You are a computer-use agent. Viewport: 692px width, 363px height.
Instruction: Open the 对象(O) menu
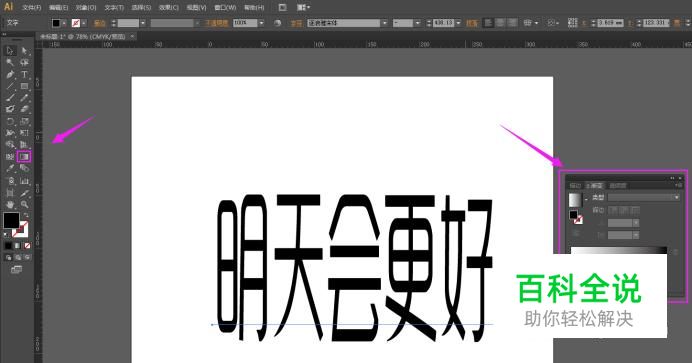pos(86,7)
